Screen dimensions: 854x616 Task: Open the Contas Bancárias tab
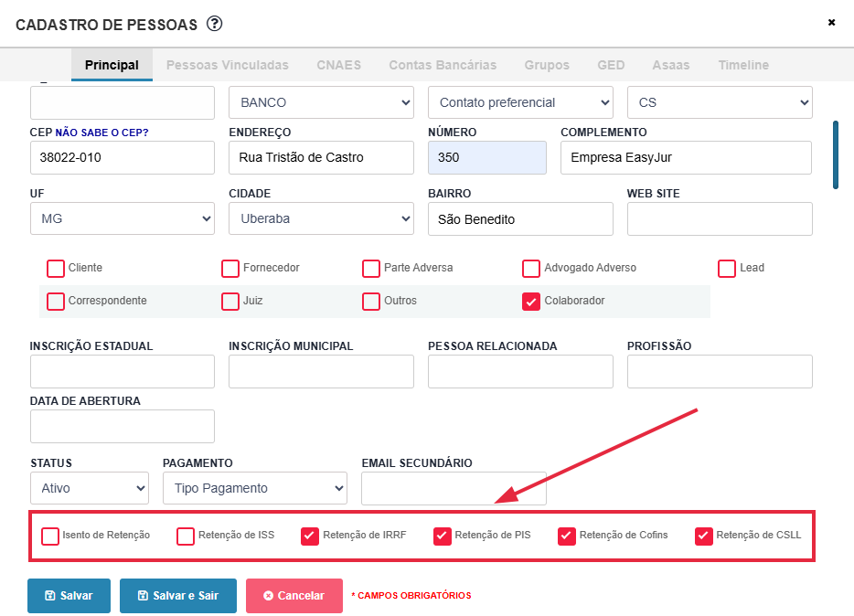(443, 65)
